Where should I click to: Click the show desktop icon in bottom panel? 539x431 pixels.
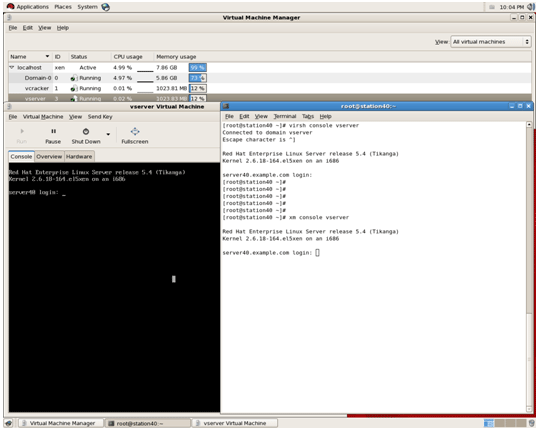(x=9, y=423)
